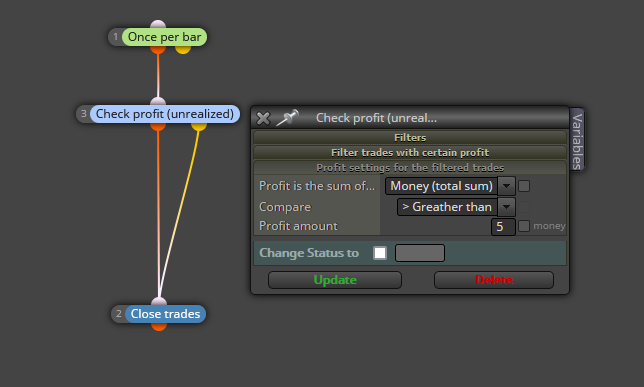Open the Variables side tab
This screenshot has height=387, width=644.
click(x=577, y=140)
